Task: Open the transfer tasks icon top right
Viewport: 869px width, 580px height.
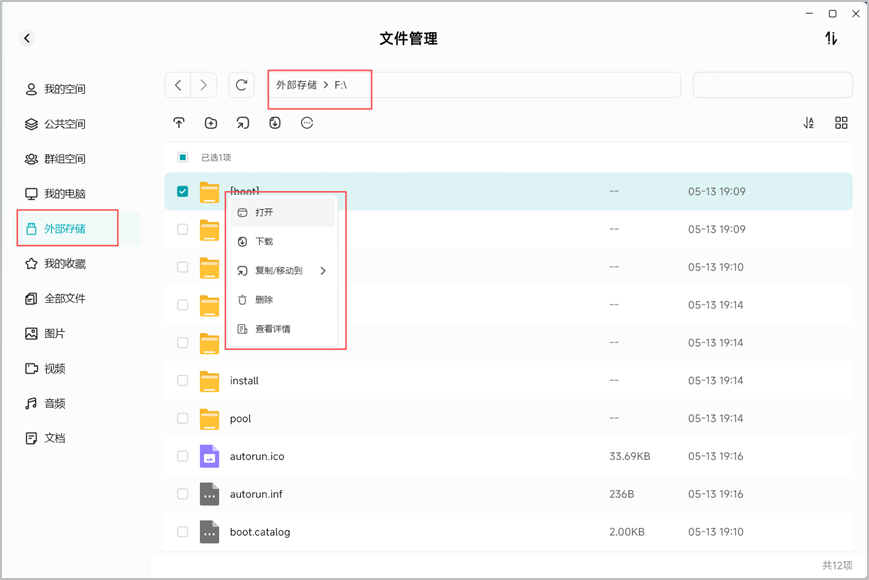Action: coord(830,38)
